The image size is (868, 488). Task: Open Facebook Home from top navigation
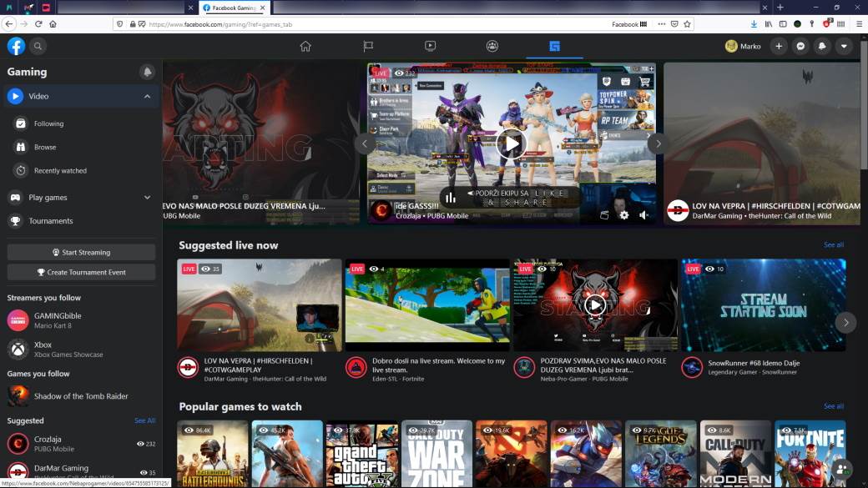(305, 46)
